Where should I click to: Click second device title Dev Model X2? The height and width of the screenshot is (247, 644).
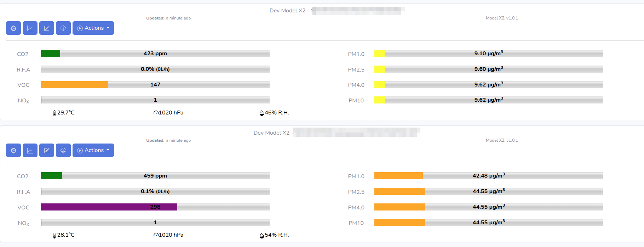pyautogui.click(x=271, y=133)
